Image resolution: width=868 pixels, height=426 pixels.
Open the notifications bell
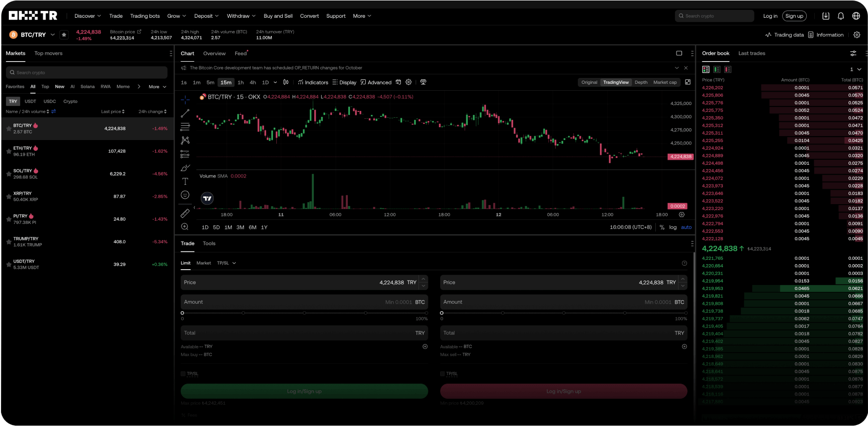coord(841,16)
